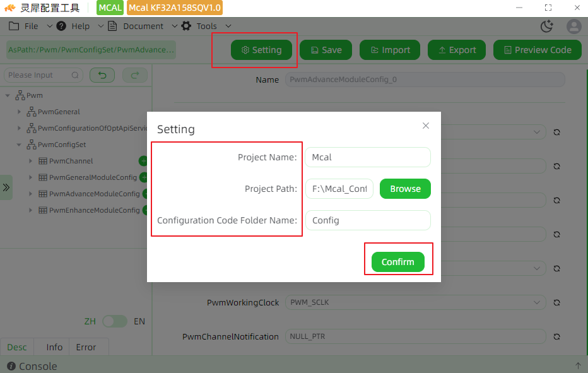The width and height of the screenshot is (588, 373).
Task: Expand the left sidebar double-chevron handle
Action: [x=6, y=187]
